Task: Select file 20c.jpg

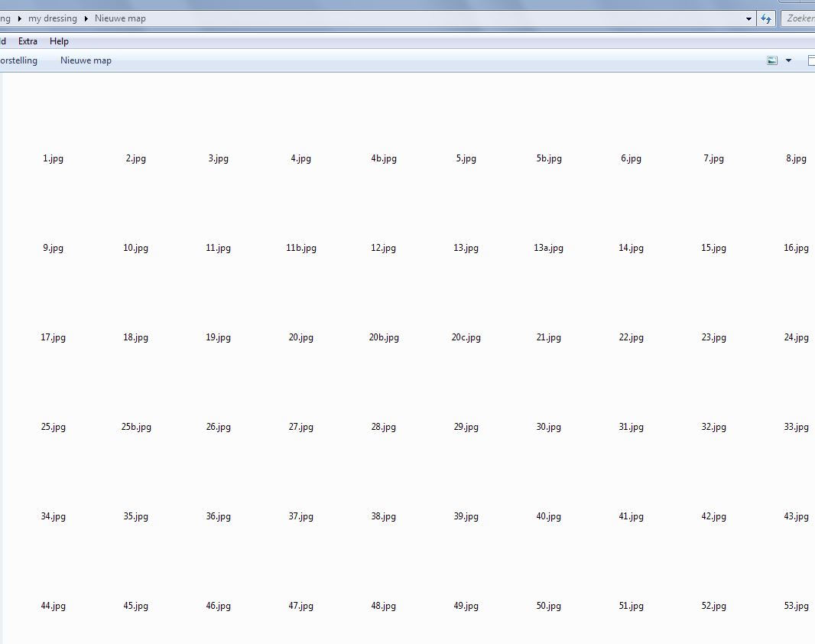Action: 466,337
